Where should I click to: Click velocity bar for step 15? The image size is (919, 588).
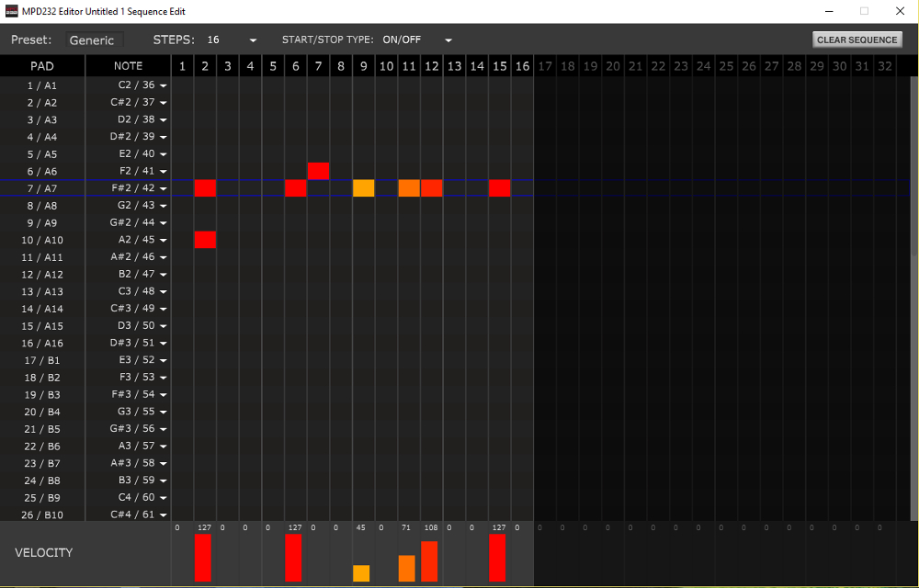[497, 558]
